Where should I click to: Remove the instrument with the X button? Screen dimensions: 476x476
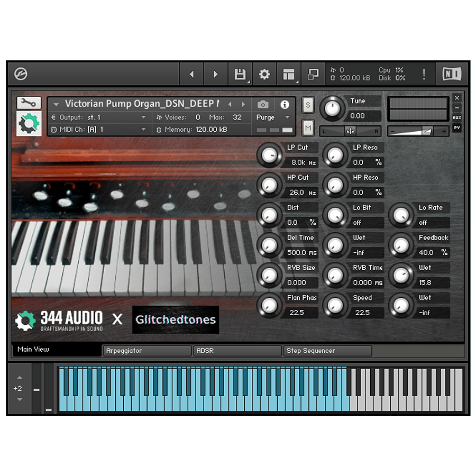[x=457, y=98]
